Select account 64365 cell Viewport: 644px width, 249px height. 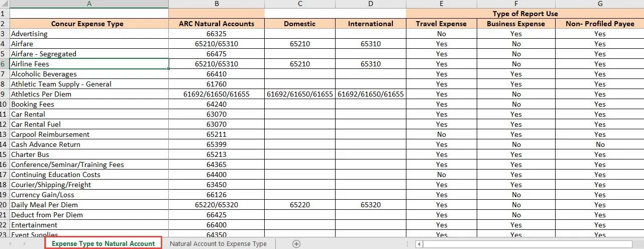(x=217, y=164)
